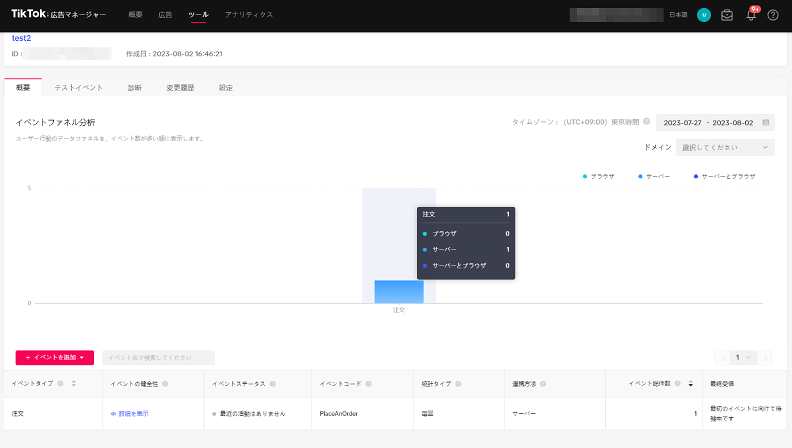Toggle the サーバー legend series
The height and width of the screenshot is (448, 792).
[654, 175]
